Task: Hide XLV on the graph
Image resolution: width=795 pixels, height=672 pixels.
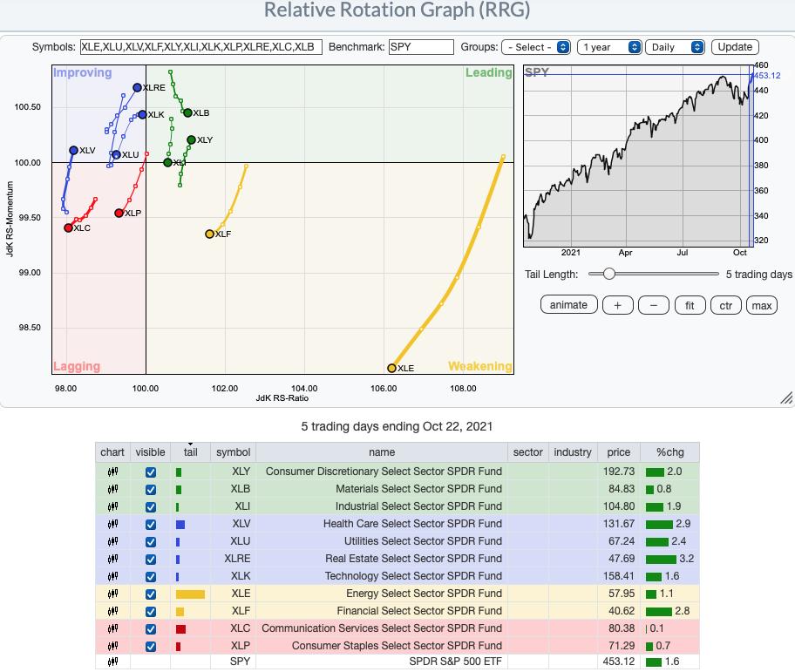Action: pos(151,525)
